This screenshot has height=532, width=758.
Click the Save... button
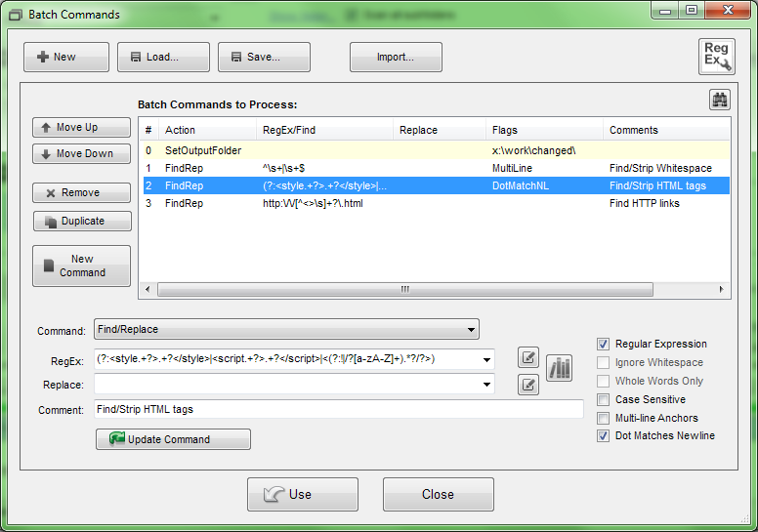264,57
